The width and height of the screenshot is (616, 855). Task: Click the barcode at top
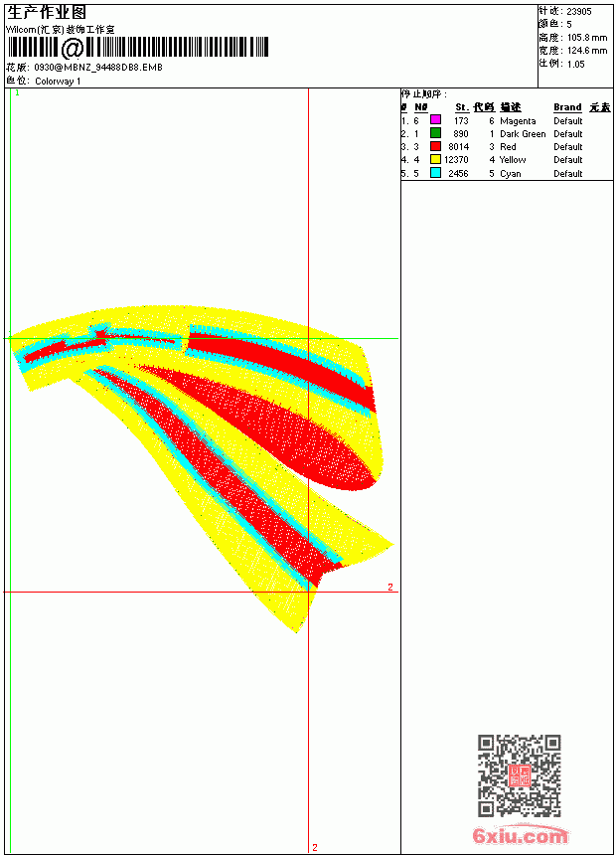(x=138, y=48)
